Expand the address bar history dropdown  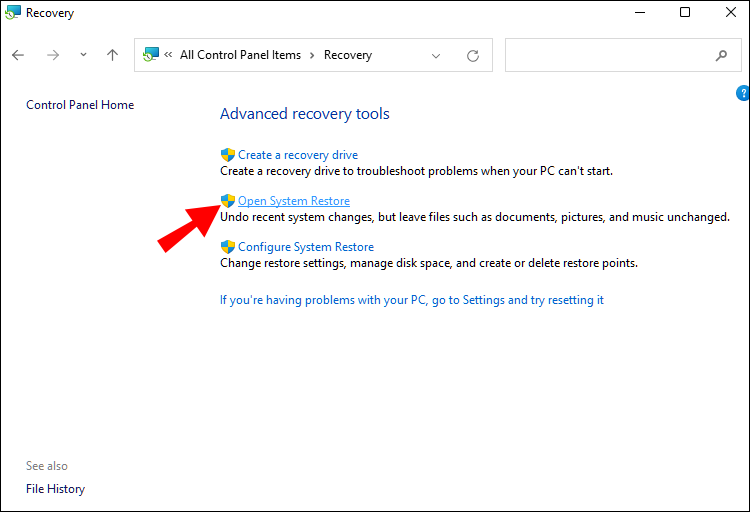436,56
